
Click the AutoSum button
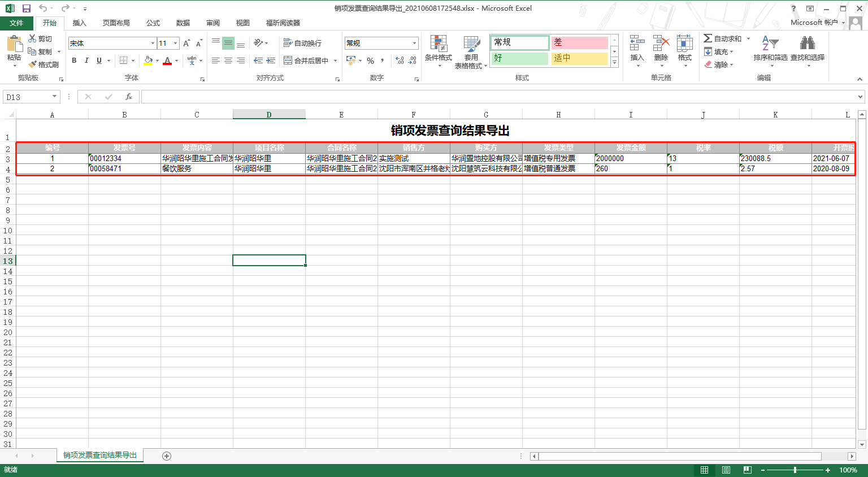(723, 38)
